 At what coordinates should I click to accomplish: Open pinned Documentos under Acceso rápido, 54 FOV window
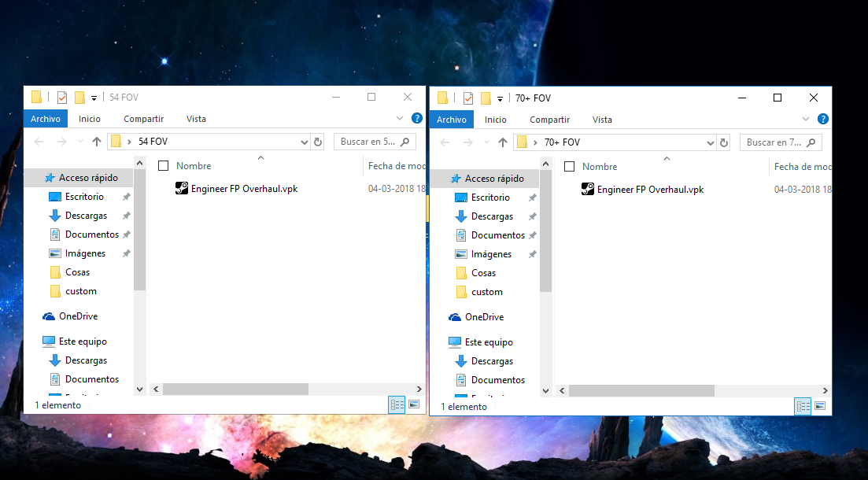coord(92,234)
